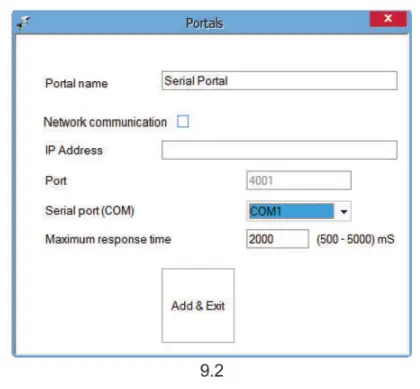Focus the Portal name text field
The image size is (420, 389).
point(279,80)
